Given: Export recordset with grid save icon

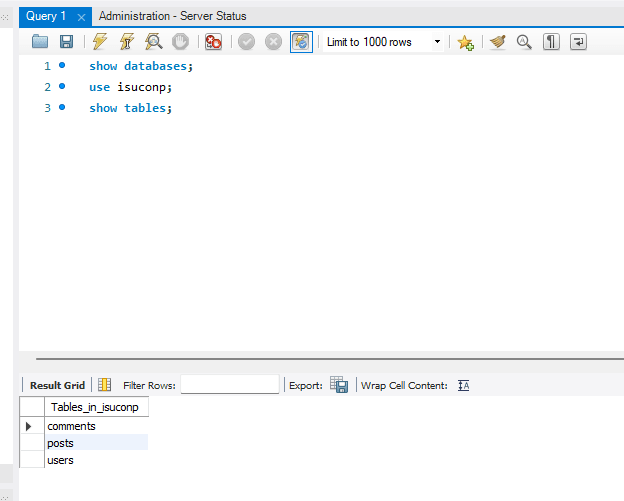Looking at the screenshot, I should point(339,385).
